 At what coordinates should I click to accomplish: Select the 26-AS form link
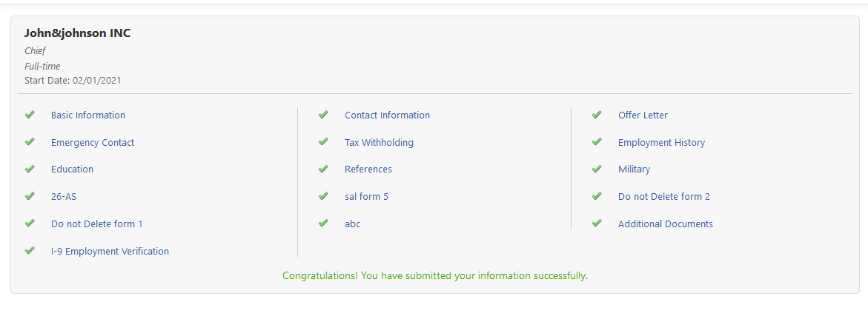pos(64,197)
